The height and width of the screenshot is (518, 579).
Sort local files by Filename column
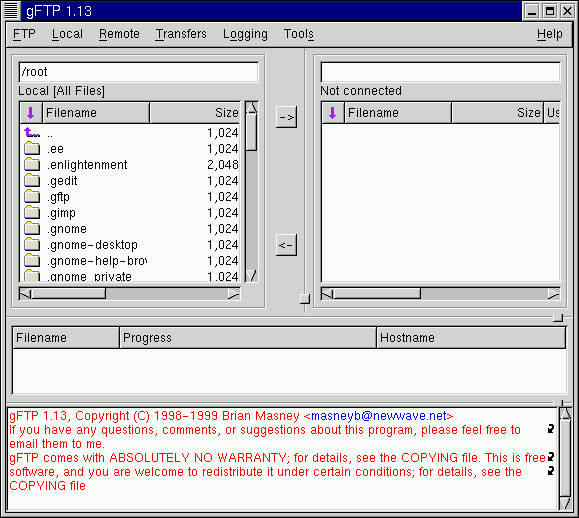[96, 113]
